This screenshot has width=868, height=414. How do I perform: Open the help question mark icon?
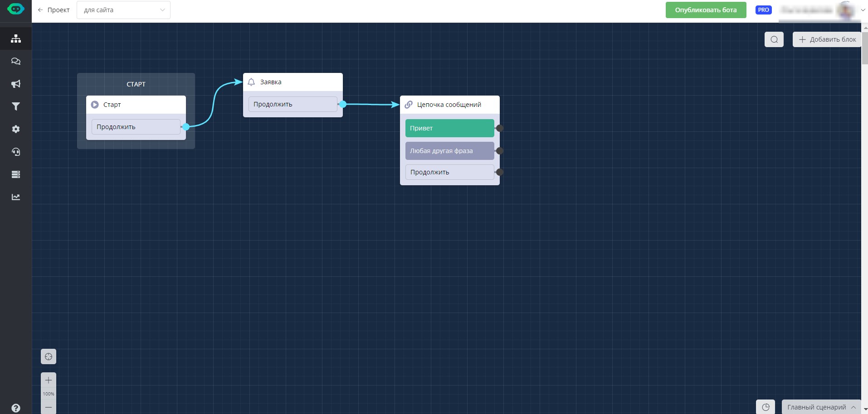pos(16,408)
